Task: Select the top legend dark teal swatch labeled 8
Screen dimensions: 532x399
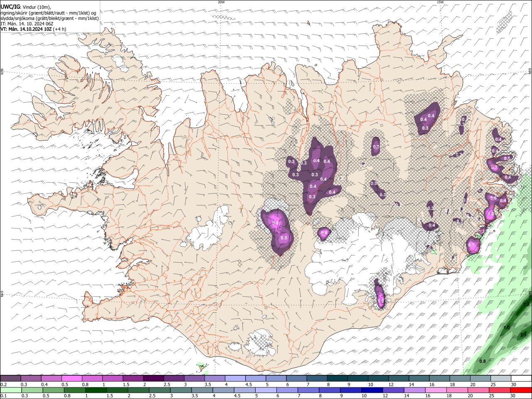Action: (337, 379)
